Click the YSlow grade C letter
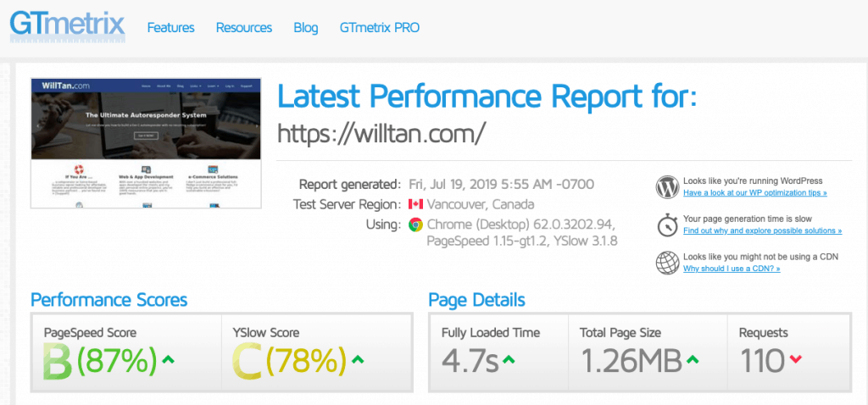The image size is (868, 405). (247, 362)
